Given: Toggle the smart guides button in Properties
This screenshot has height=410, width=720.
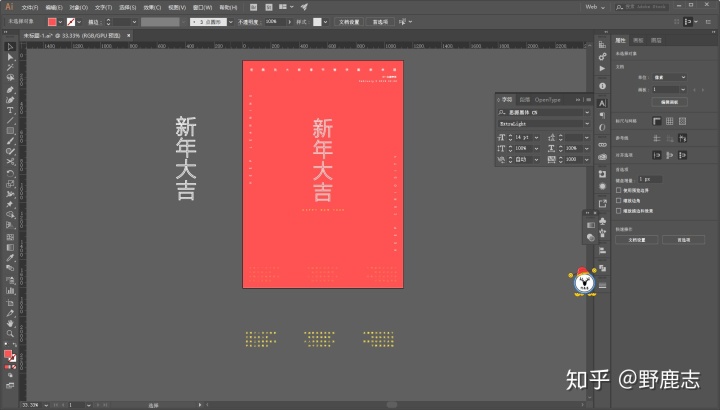Looking at the screenshot, I should click(683, 138).
